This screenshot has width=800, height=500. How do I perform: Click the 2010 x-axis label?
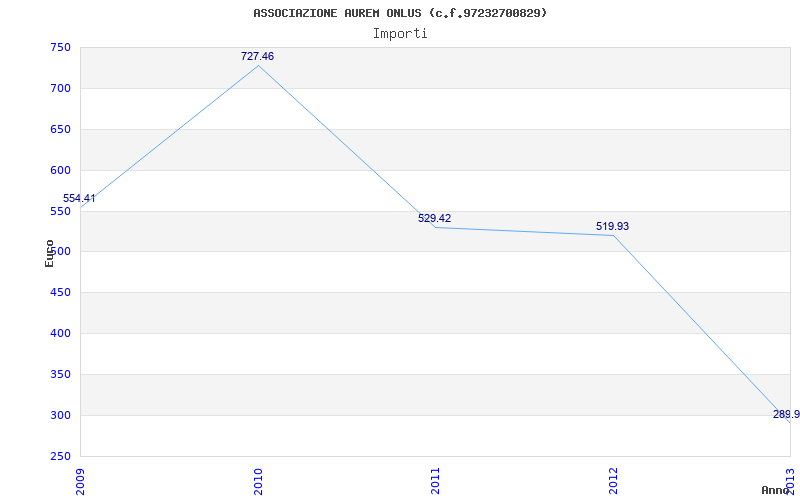(258, 481)
